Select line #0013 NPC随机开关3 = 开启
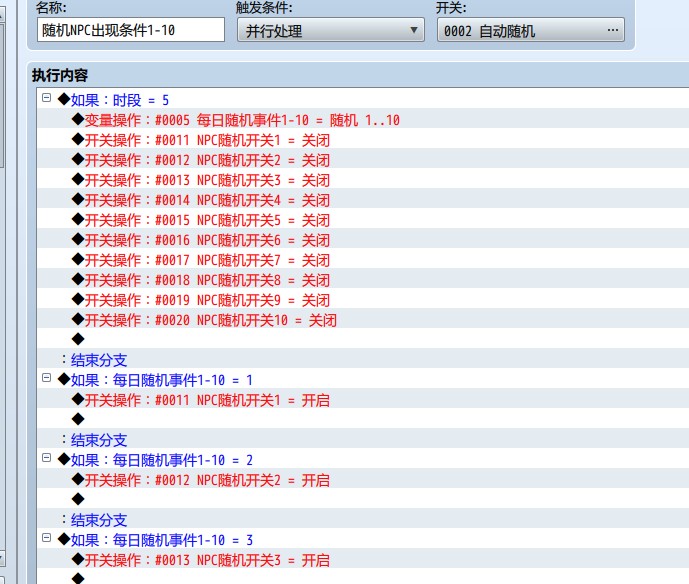Image resolution: width=689 pixels, height=584 pixels. click(x=363, y=560)
